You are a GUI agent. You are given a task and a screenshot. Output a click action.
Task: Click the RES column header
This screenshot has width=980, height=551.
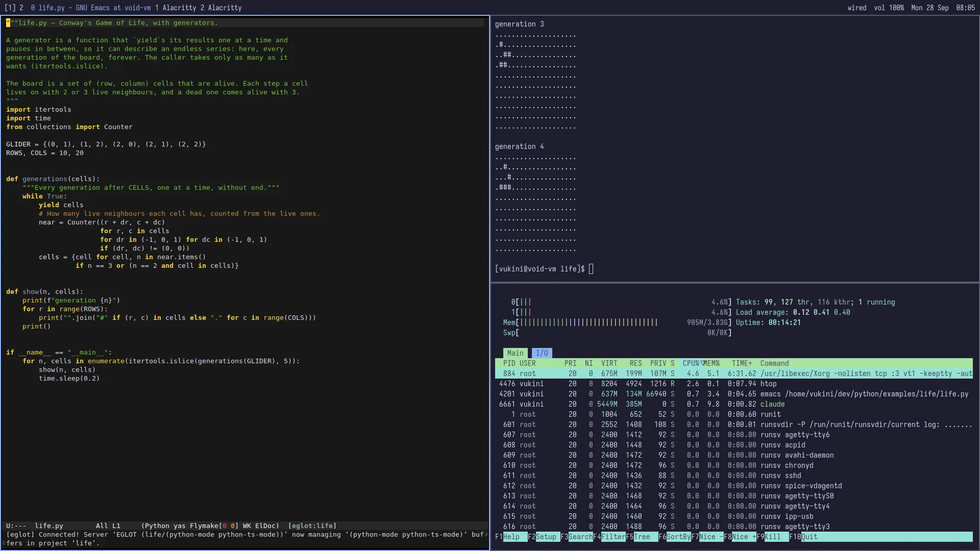(x=635, y=363)
